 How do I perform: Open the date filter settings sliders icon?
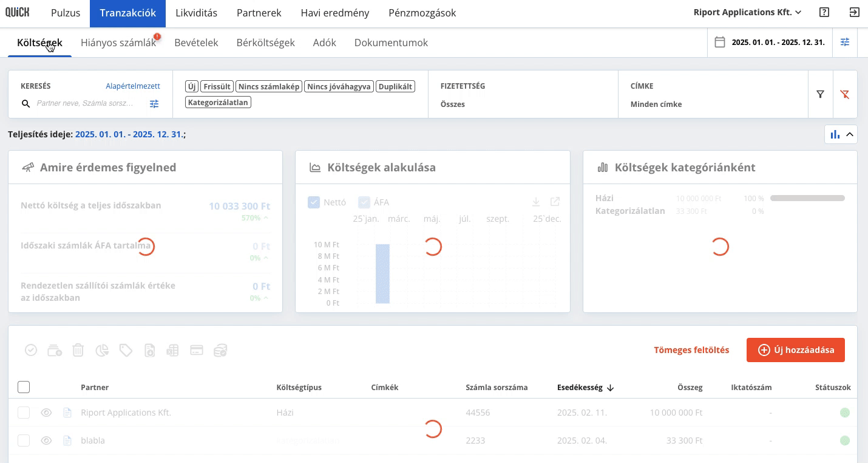click(x=845, y=43)
